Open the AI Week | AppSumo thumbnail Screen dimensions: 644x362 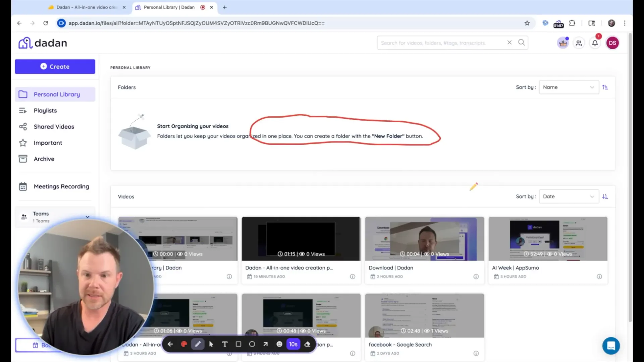(548, 239)
